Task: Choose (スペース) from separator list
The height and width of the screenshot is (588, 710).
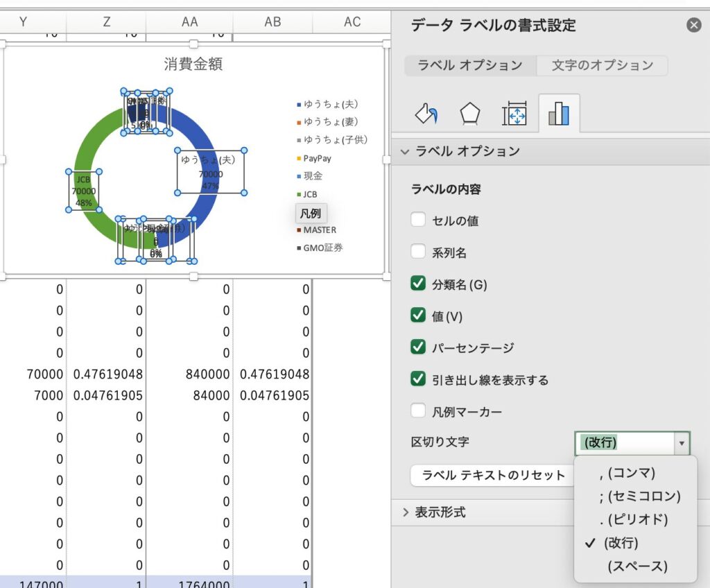Action: coord(637,567)
